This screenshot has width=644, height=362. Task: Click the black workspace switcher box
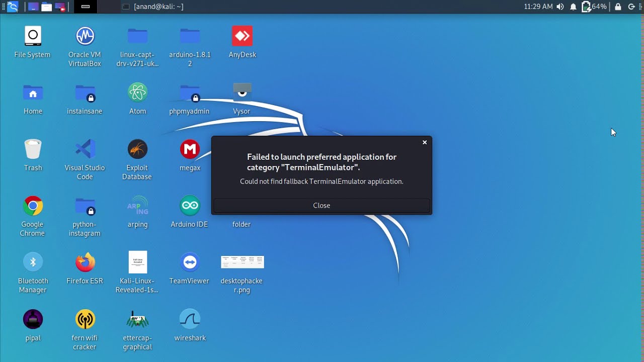coord(86,7)
